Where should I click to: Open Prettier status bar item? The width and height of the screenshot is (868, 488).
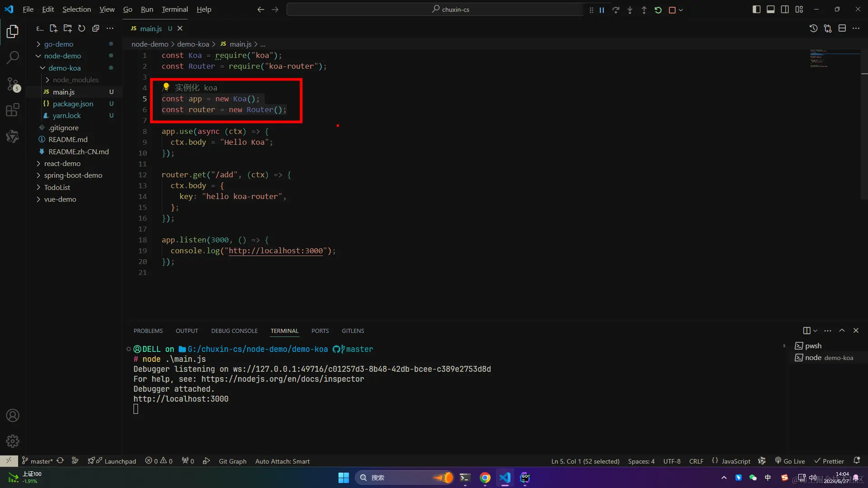click(x=829, y=461)
